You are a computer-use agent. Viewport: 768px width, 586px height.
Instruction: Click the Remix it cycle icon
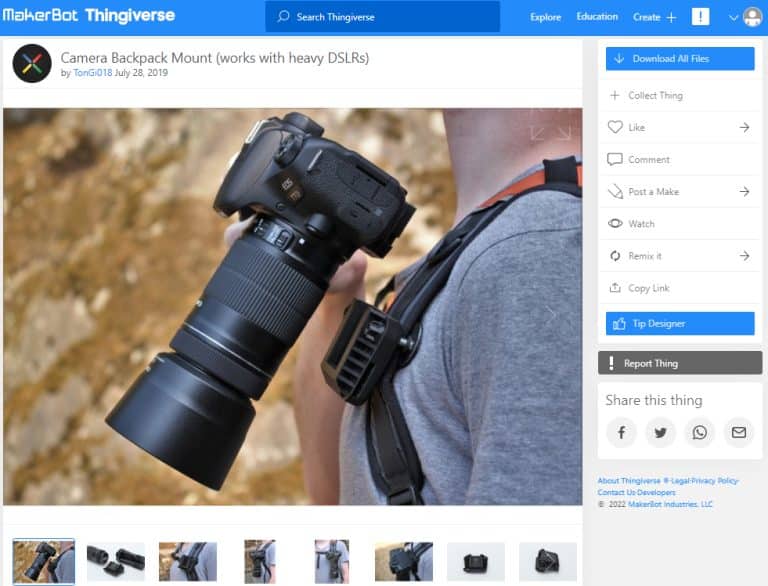tap(615, 256)
